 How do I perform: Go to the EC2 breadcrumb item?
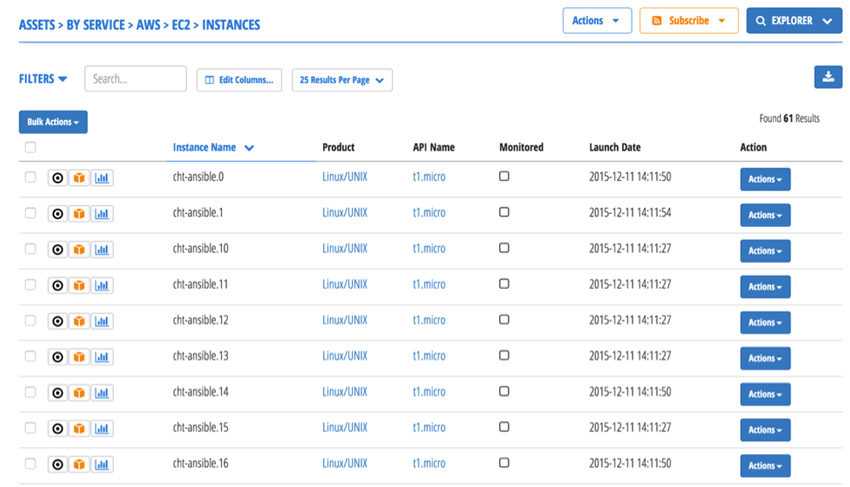pyautogui.click(x=181, y=24)
